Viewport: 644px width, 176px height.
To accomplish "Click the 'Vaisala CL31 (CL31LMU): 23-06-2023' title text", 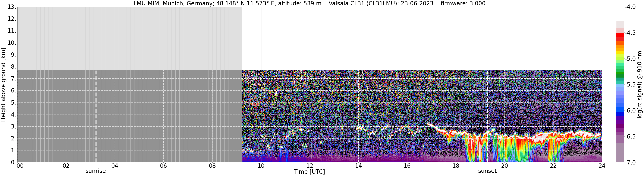I will [x=381, y=3].
